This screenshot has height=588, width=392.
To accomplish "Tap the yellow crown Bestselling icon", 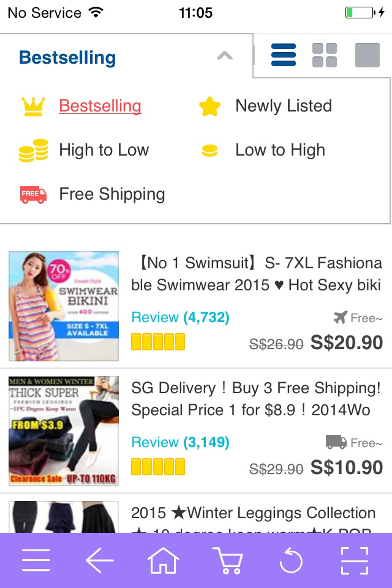I will click(x=33, y=107).
